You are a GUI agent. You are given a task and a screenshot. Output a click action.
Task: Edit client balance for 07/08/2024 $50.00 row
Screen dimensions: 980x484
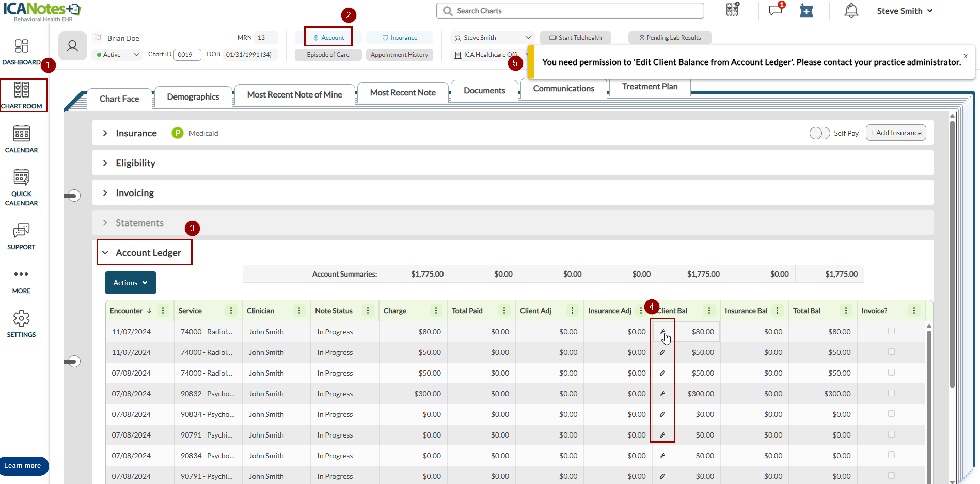click(x=662, y=373)
